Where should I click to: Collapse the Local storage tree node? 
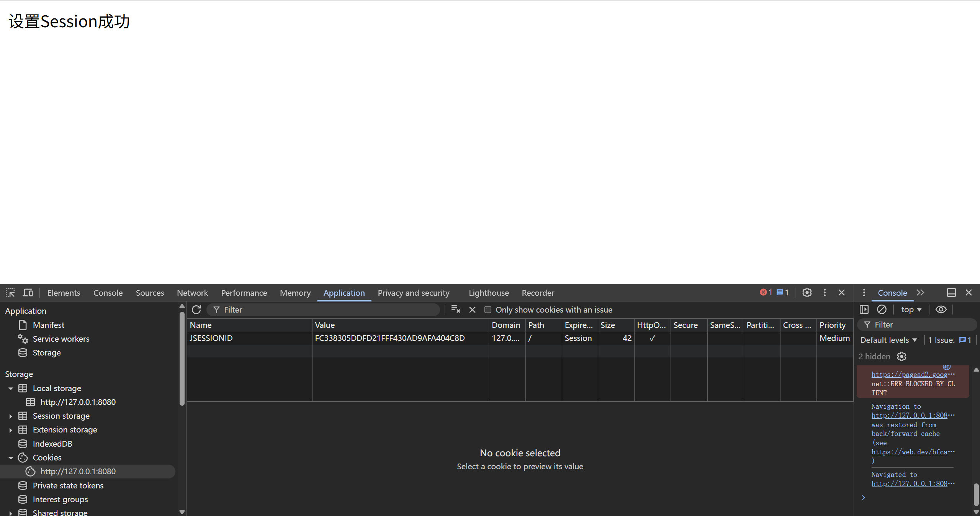tap(11, 388)
